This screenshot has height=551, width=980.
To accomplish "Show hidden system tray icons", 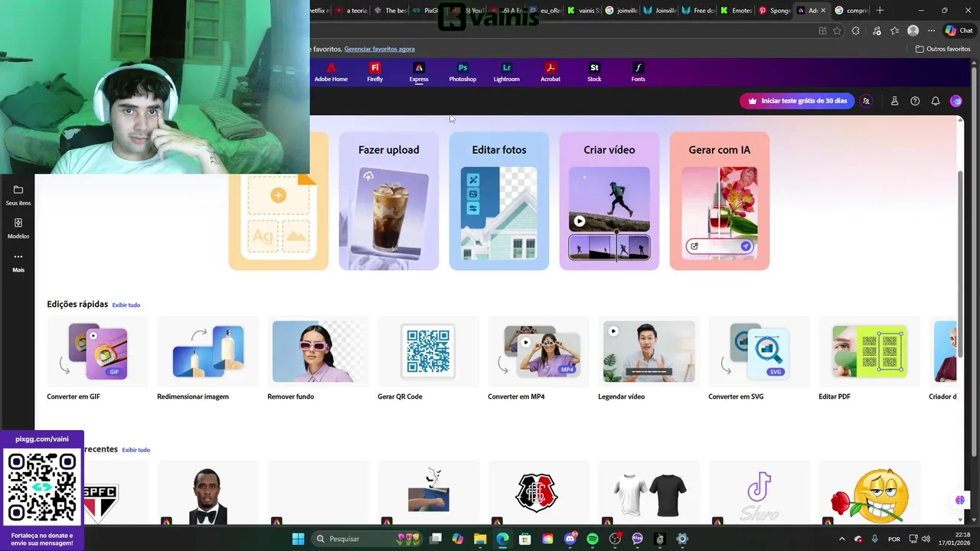I will pos(841,539).
